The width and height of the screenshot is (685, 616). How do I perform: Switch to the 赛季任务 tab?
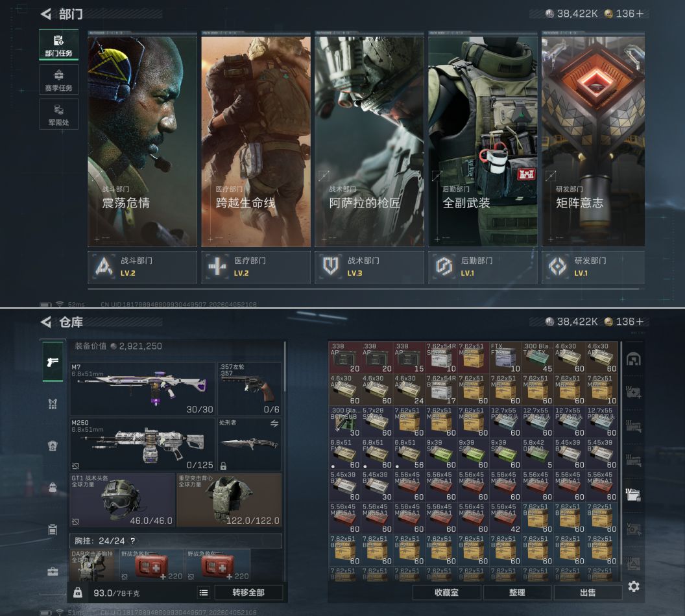(x=58, y=80)
